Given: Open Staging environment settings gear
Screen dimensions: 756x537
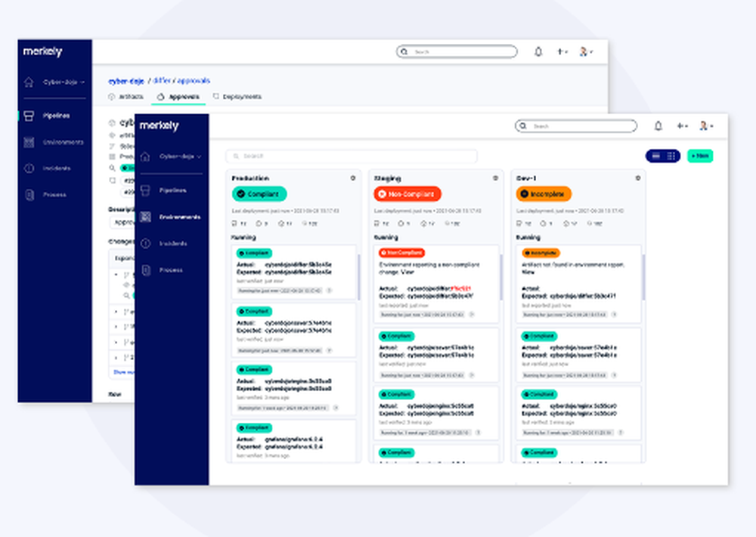Looking at the screenshot, I should pyautogui.click(x=495, y=178).
